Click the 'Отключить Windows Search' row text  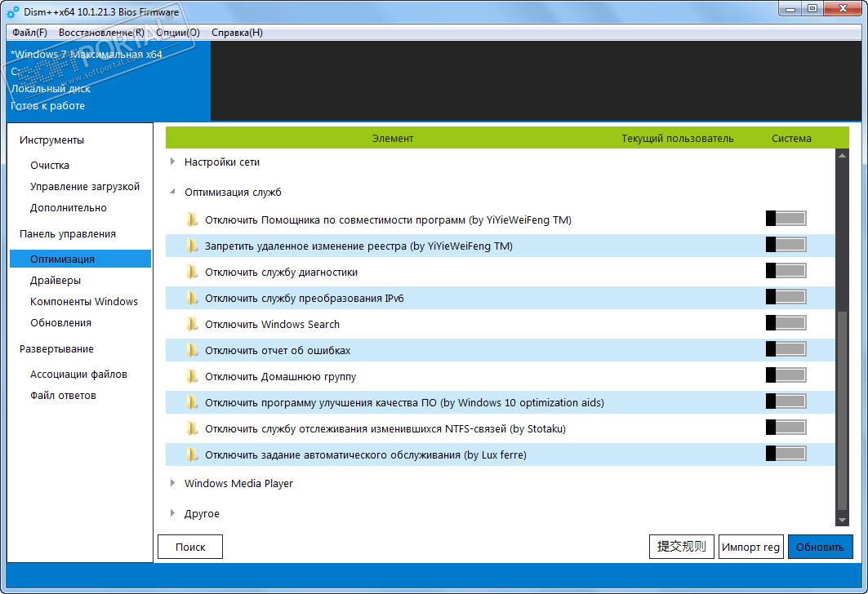point(273,324)
